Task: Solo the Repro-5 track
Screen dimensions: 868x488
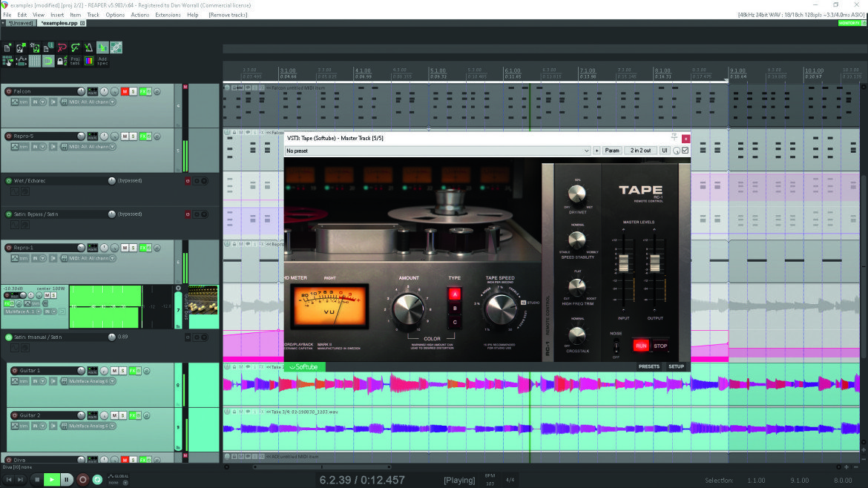Action: pos(133,136)
